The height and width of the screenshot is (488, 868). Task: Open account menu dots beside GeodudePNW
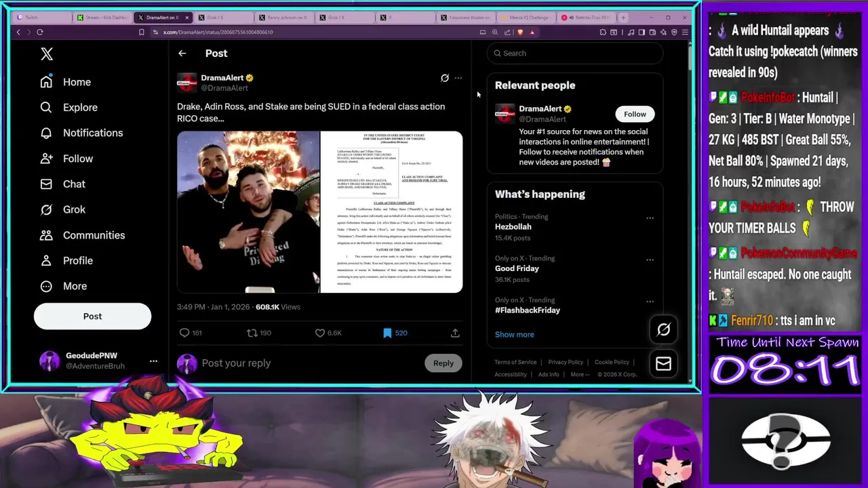click(153, 361)
